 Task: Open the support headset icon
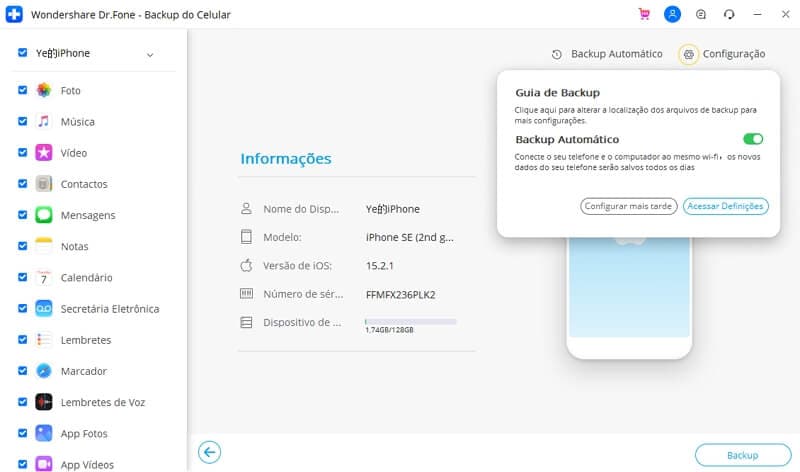[x=729, y=14]
